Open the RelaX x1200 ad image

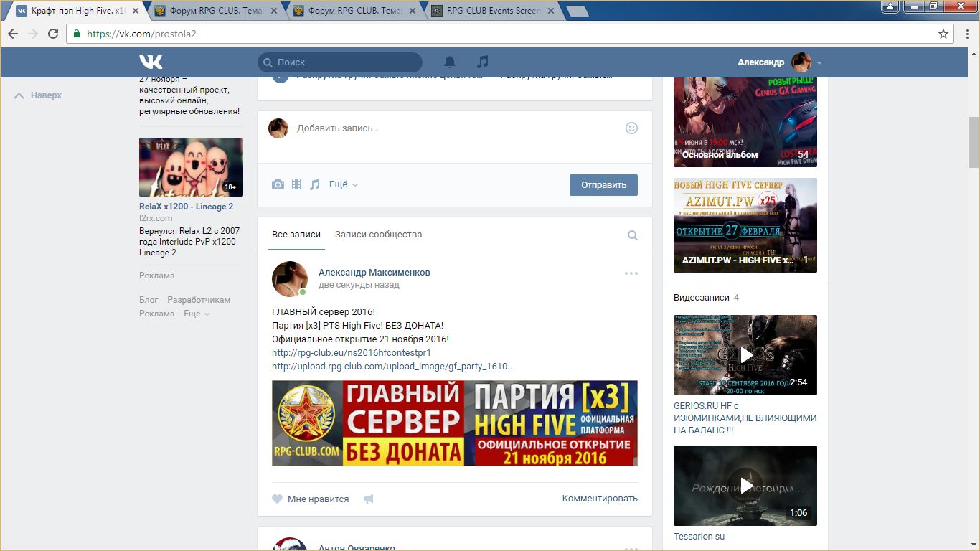pyautogui.click(x=191, y=167)
